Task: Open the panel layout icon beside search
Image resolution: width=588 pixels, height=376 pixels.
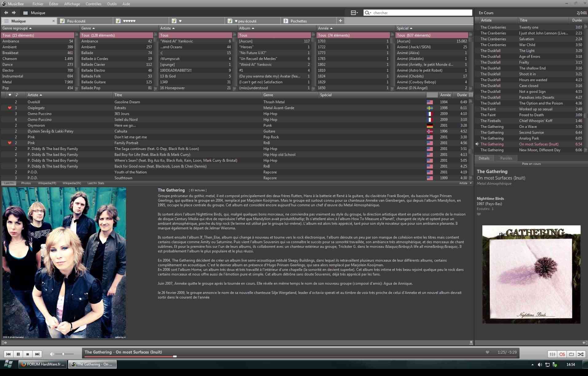Action: [x=354, y=13]
